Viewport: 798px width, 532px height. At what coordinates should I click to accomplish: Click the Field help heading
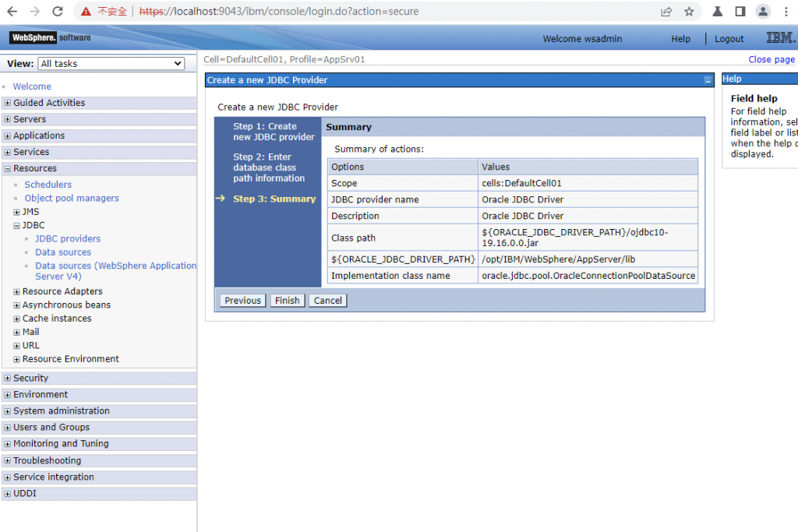coord(754,99)
